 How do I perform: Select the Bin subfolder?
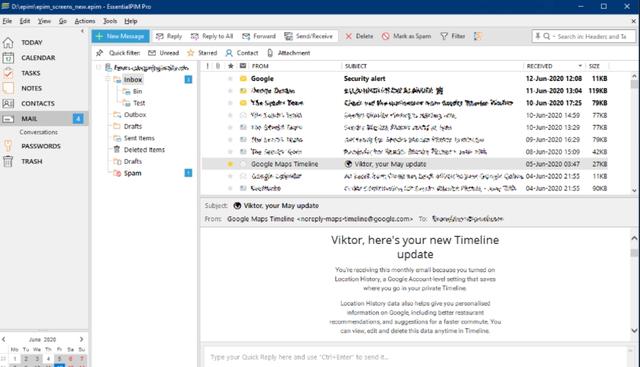(138, 91)
